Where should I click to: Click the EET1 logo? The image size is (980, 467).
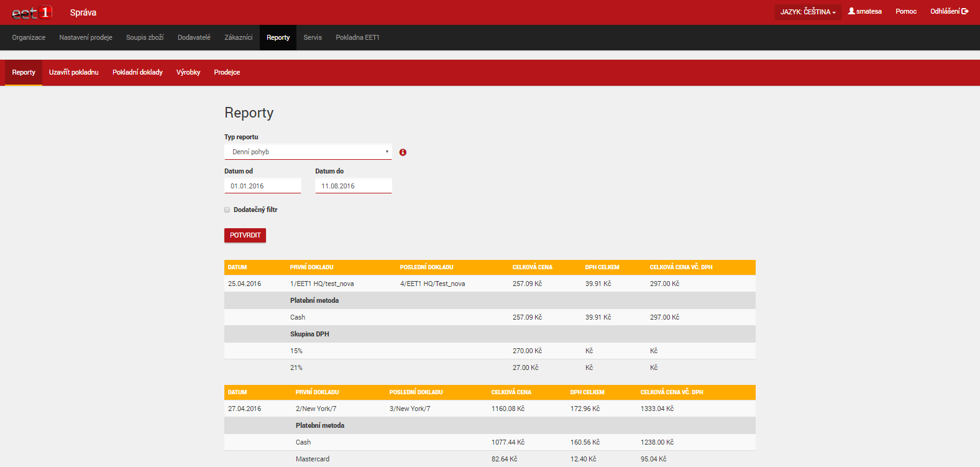point(32,12)
